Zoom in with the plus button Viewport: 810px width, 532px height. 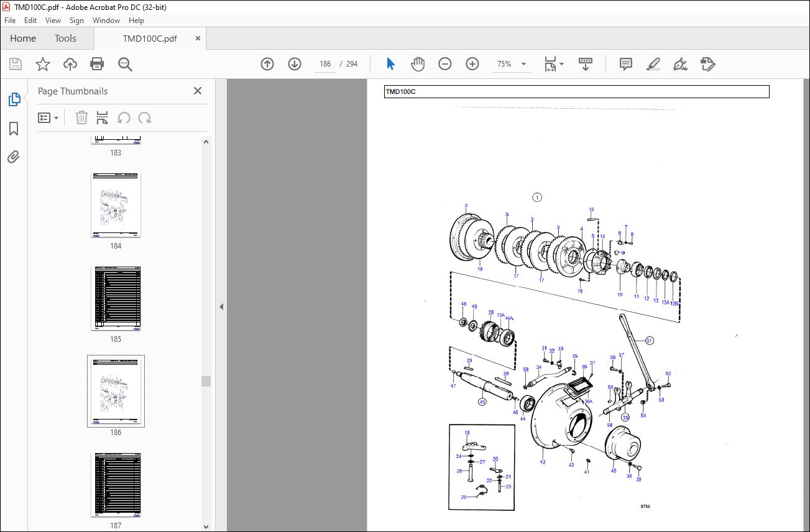pos(472,64)
